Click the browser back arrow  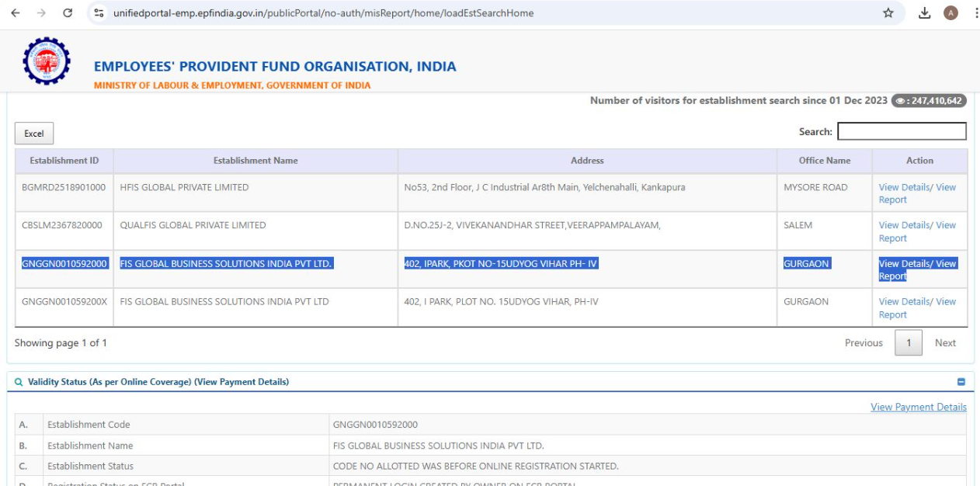point(16,13)
